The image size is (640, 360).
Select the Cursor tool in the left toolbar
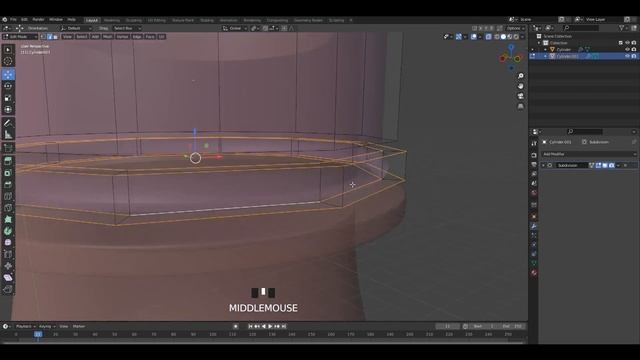[8, 61]
